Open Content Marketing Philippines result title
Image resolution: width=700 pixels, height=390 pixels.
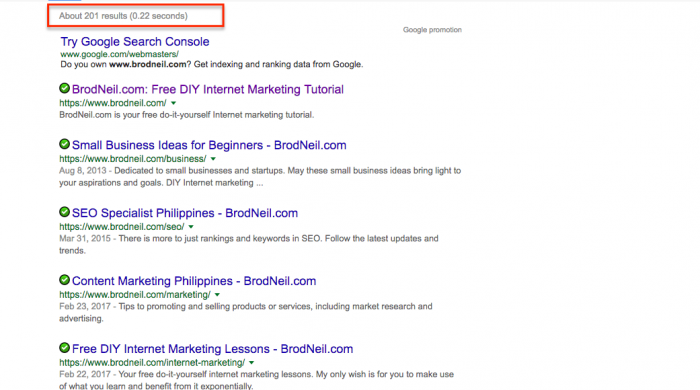(x=194, y=281)
